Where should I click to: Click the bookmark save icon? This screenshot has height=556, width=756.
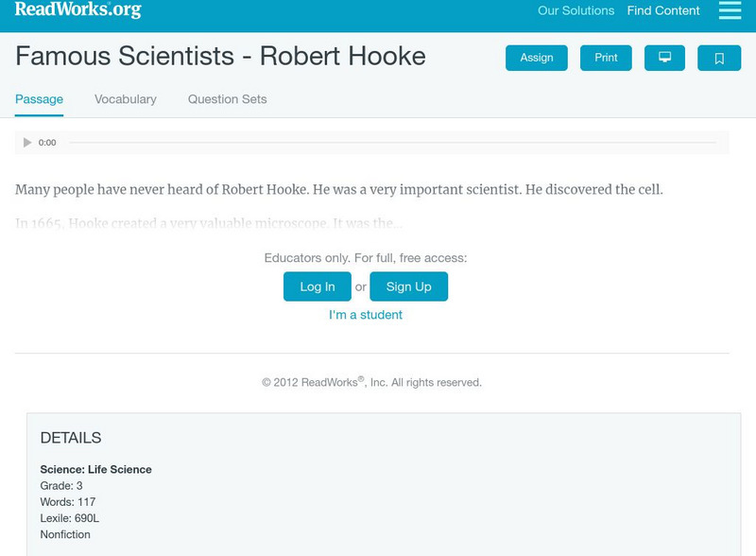[718, 58]
